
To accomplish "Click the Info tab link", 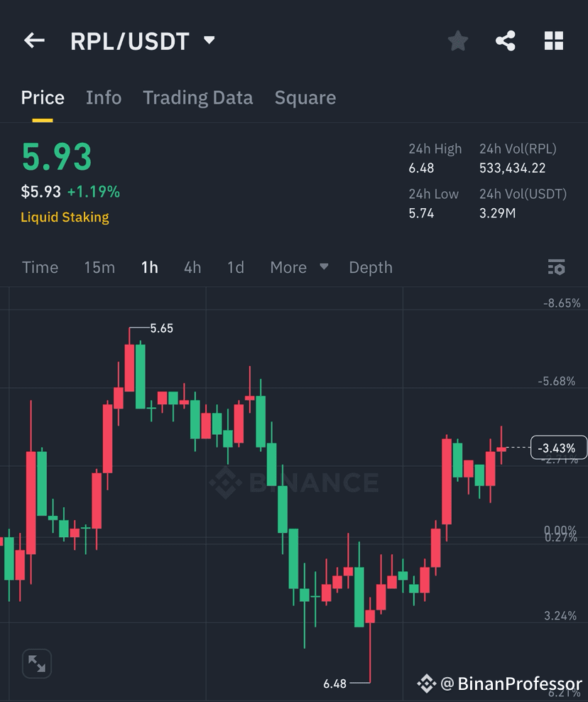I will 104,97.
